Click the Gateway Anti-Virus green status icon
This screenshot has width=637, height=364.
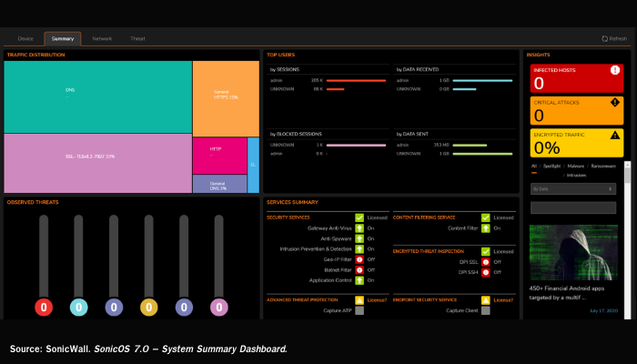tap(360, 227)
